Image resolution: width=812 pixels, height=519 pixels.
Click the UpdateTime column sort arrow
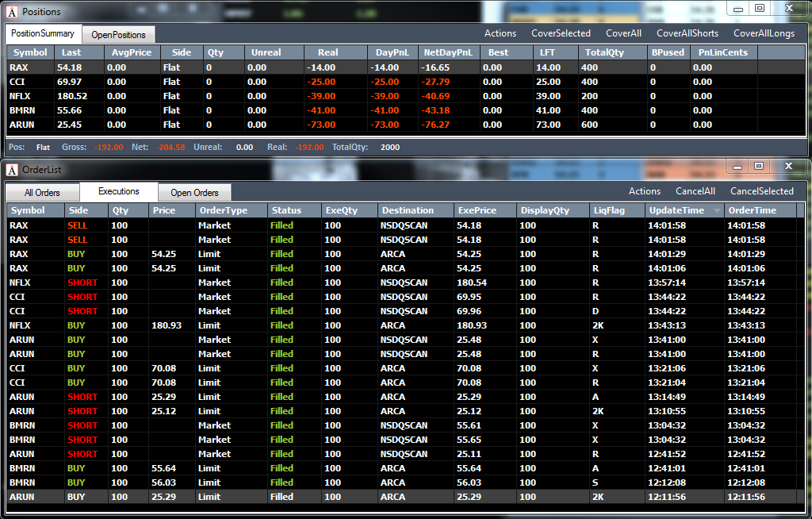click(x=717, y=210)
